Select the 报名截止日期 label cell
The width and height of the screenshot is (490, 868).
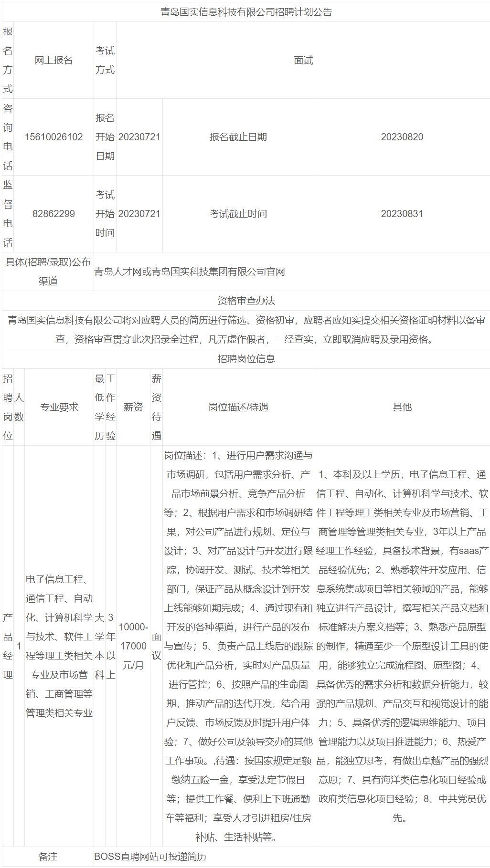[x=238, y=137]
